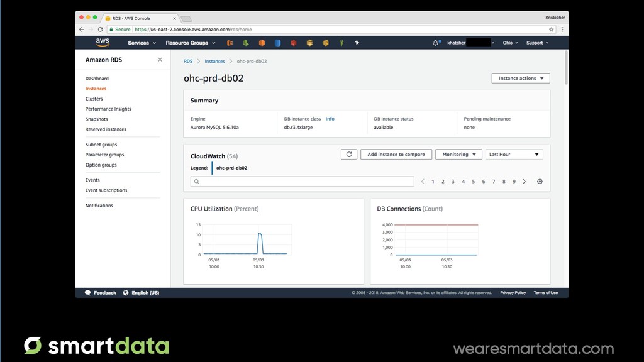Open Parameter groups in the sidebar

[x=105, y=155]
